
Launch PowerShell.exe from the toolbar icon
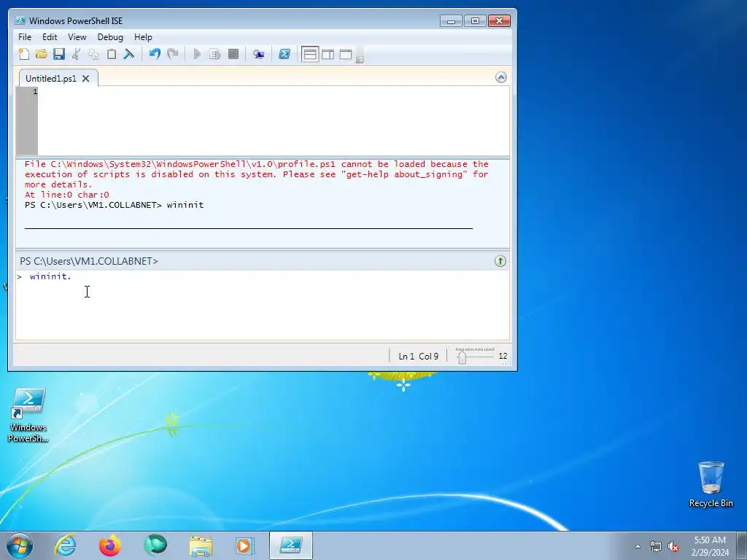[x=285, y=54]
